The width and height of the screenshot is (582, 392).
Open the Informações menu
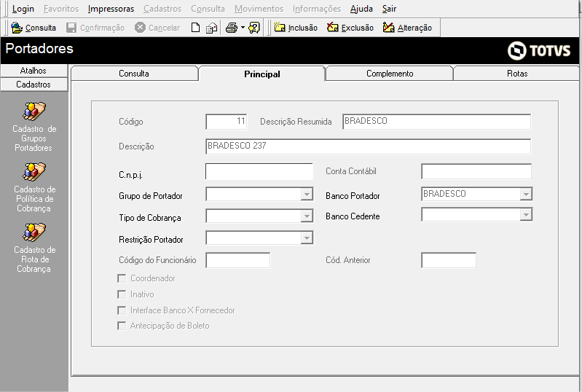pos(317,9)
